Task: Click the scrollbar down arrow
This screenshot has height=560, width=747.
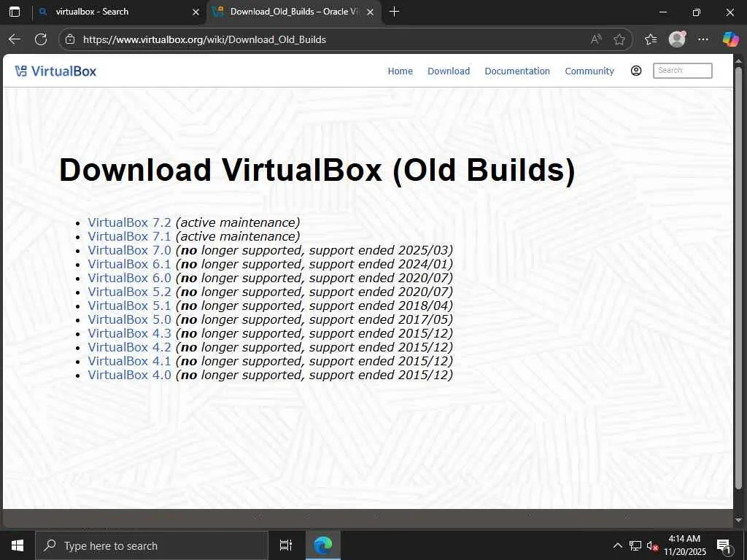Action: tap(739, 520)
